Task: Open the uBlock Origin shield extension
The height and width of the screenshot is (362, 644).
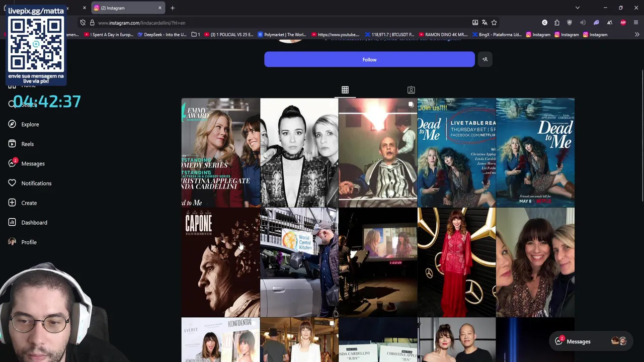Action: click(570, 23)
